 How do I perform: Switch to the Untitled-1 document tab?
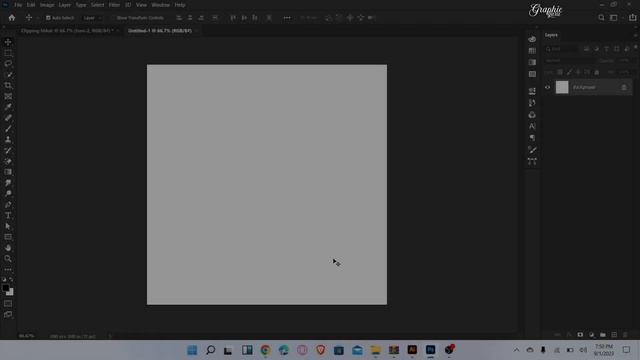pos(160,31)
